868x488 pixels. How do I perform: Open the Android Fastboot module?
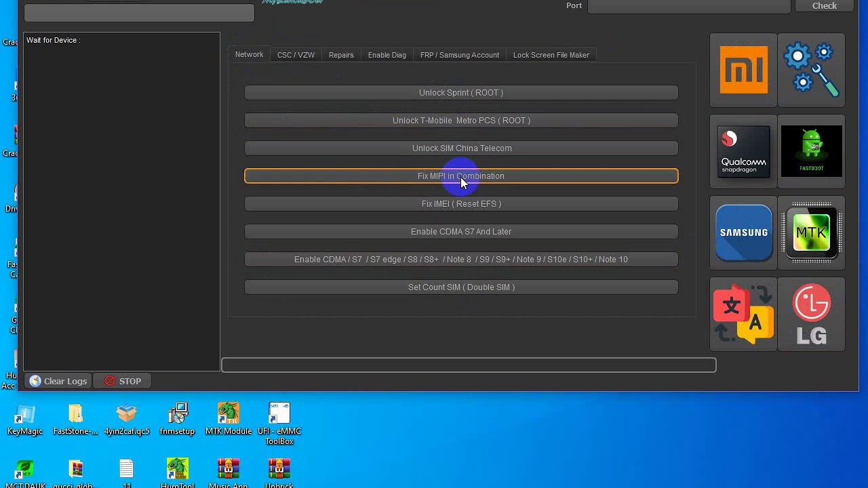811,151
